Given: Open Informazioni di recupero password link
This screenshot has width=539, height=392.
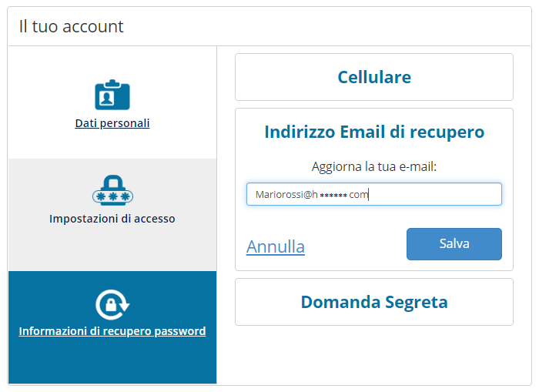Looking at the screenshot, I should point(112,331).
